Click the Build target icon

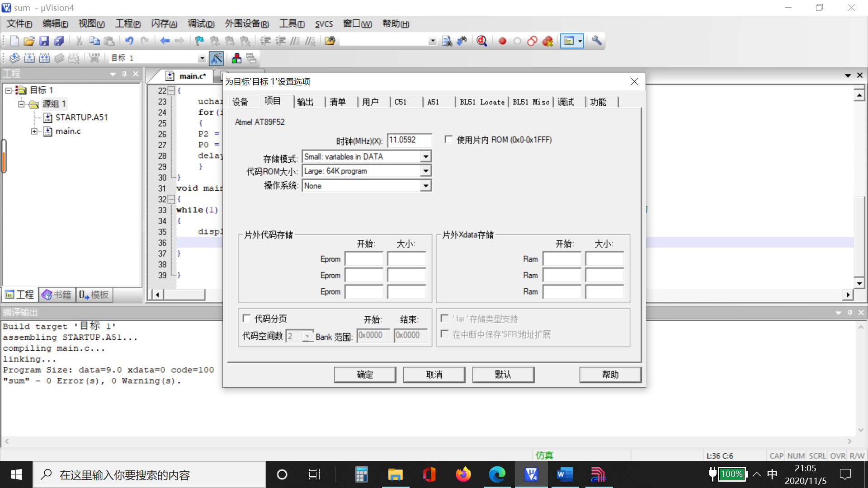click(29, 58)
